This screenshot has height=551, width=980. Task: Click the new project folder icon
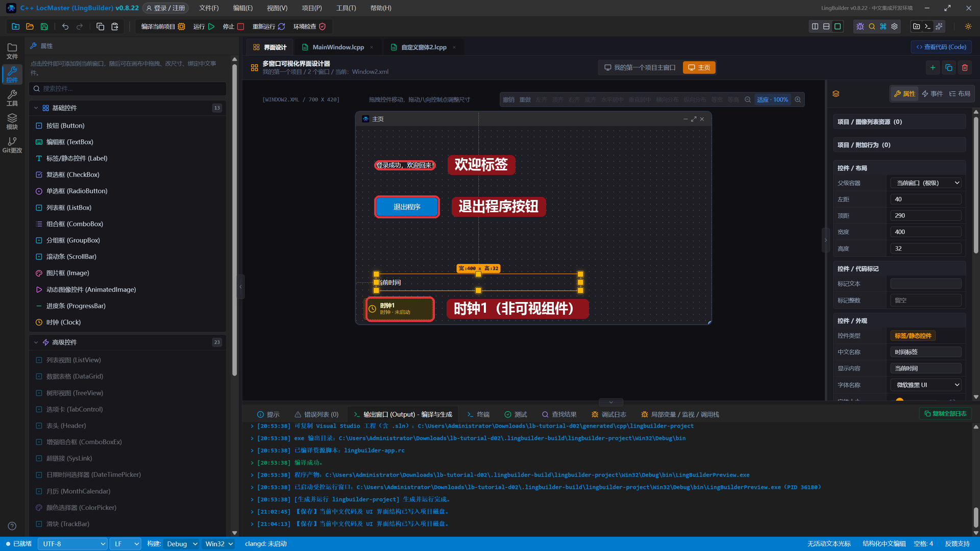click(15, 27)
